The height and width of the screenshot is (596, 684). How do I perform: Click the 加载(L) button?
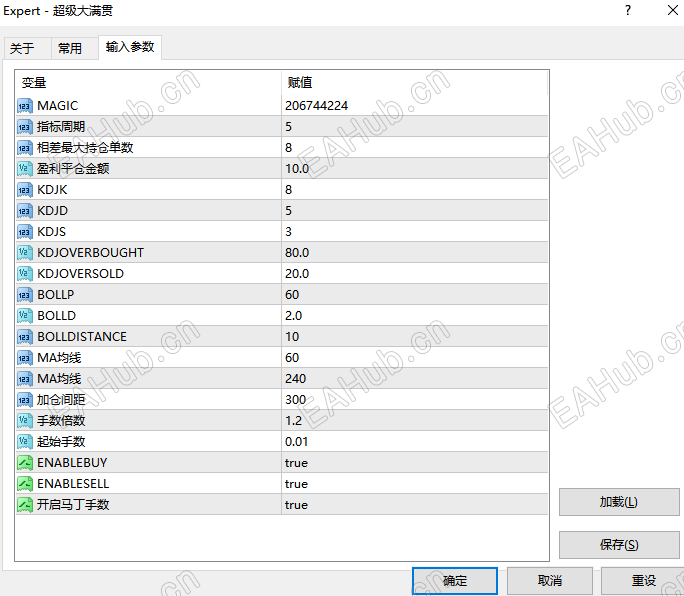click(619, 502)
